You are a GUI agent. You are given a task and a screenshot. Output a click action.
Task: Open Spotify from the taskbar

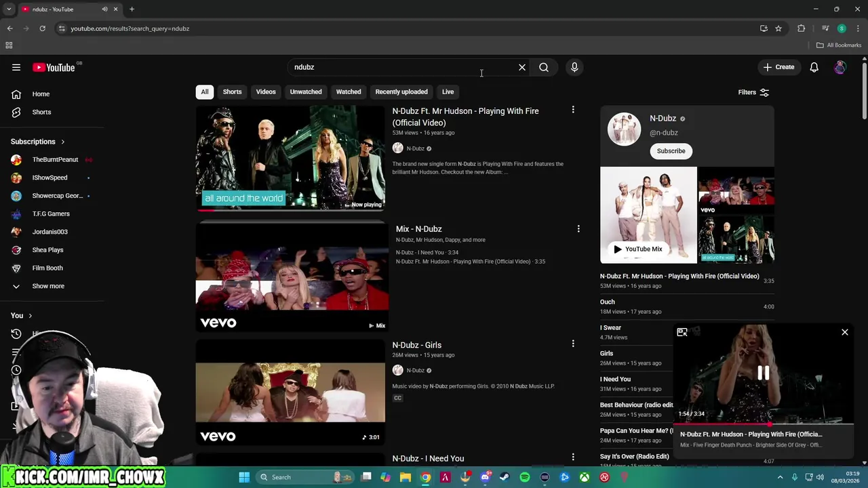click(x=525, y=477)
